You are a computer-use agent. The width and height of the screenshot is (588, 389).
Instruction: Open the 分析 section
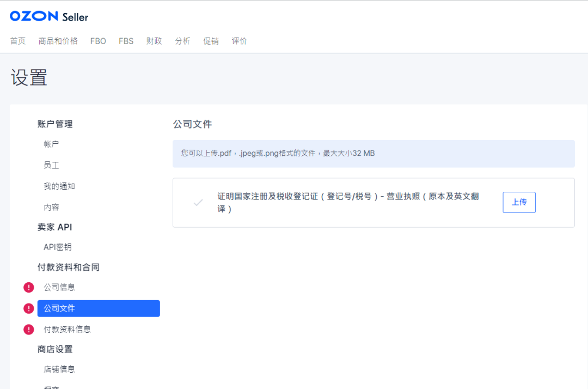pos(182,40)
